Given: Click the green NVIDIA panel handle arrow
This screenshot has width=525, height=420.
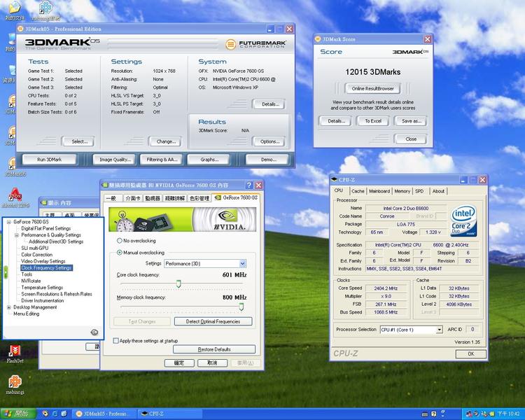Looking at the screenshot, I should [6, 272].
